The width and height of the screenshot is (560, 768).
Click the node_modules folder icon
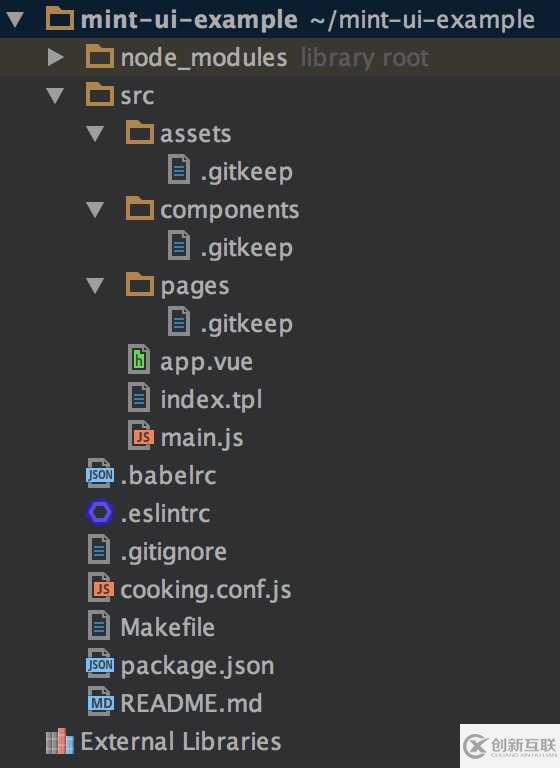[100, 57]
